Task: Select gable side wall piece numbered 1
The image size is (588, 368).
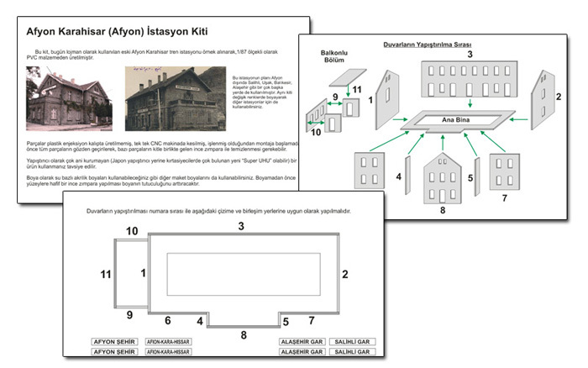Action: [387, 100]
